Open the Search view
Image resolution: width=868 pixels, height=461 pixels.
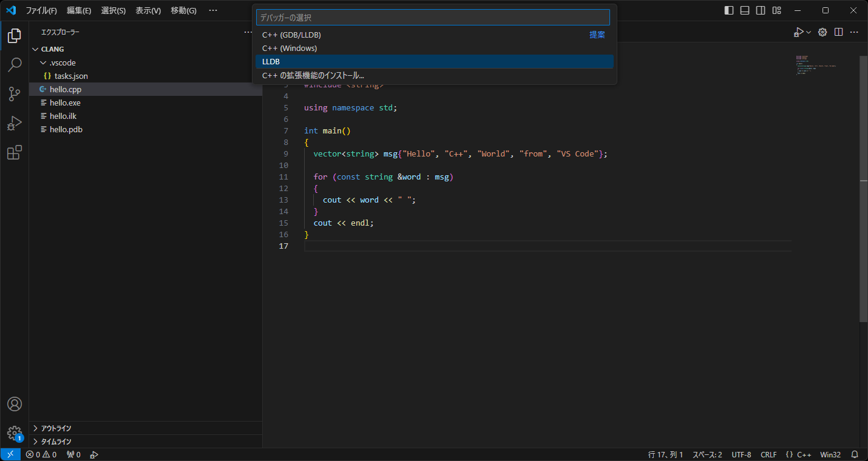tap(13, 65)
